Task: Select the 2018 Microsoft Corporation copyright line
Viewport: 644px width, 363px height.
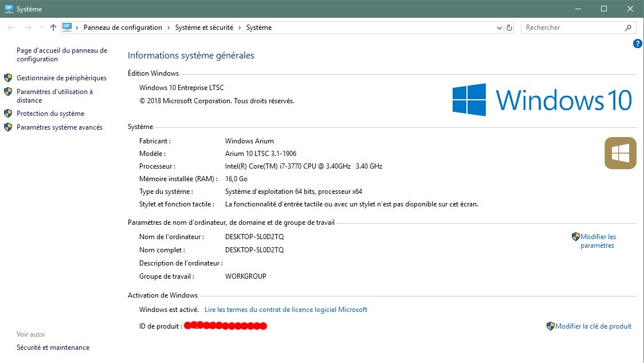Action: coord(217,101)
